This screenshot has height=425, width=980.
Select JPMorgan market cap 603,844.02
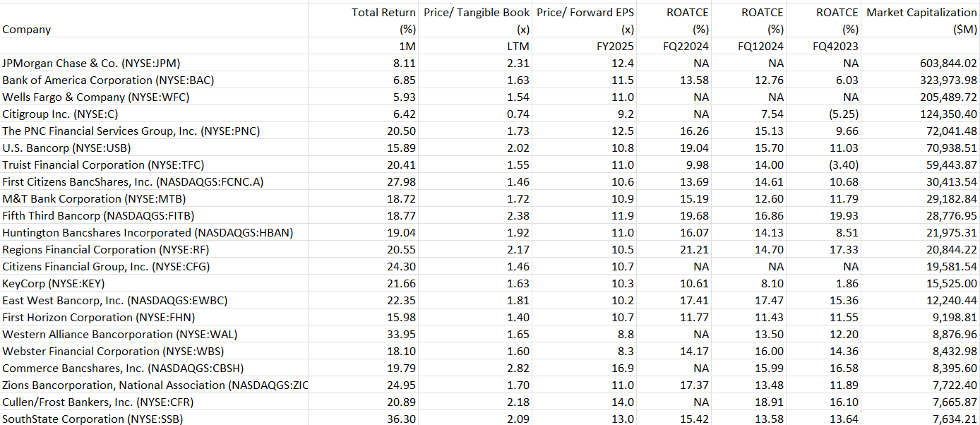pos(921,63)
